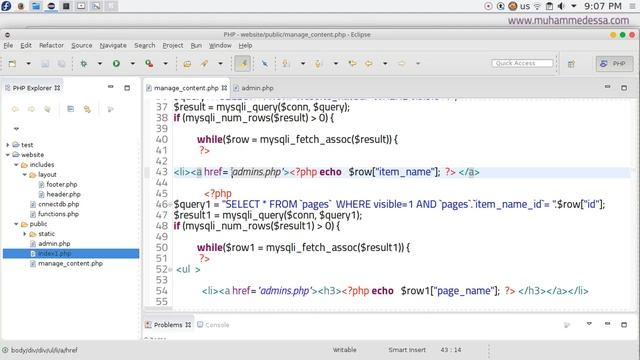Open the Navigate menu

pyautogui.click(x=113, y=45)
